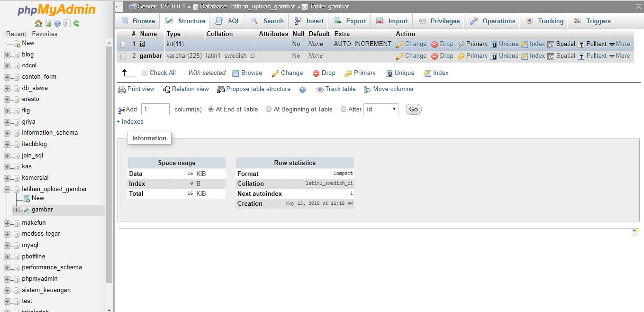Select the After radio button
Image resolution: width=644 pixels, height=312 pixels.
pos(344,109)
